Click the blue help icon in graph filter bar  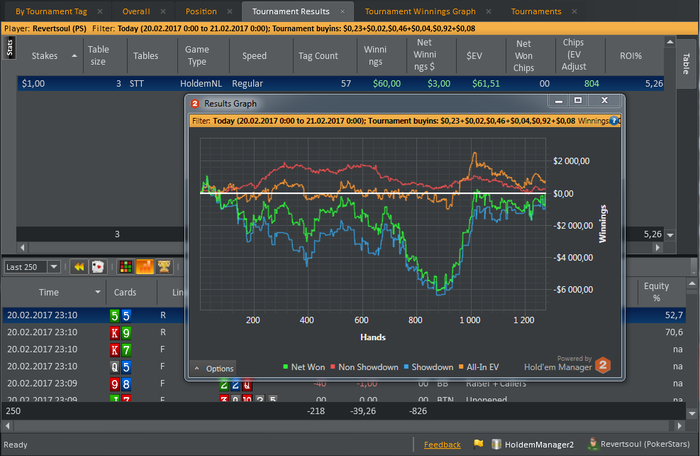point(614,121)
